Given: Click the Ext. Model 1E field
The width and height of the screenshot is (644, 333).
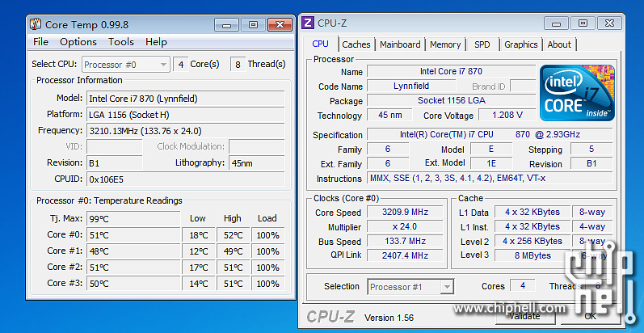Looking at the screenshot, I should pyautogui.click(x=491, y=163).
